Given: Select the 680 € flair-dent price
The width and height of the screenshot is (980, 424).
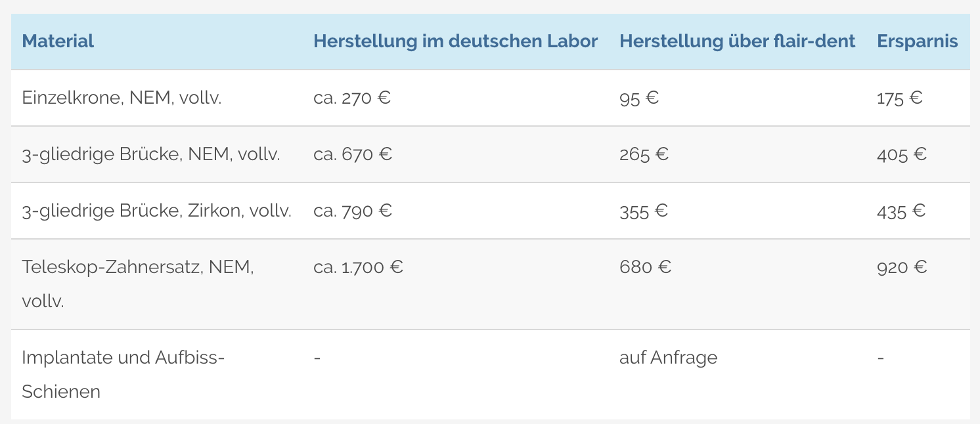Looking at the screenshot, I should (x=645, y=267).
